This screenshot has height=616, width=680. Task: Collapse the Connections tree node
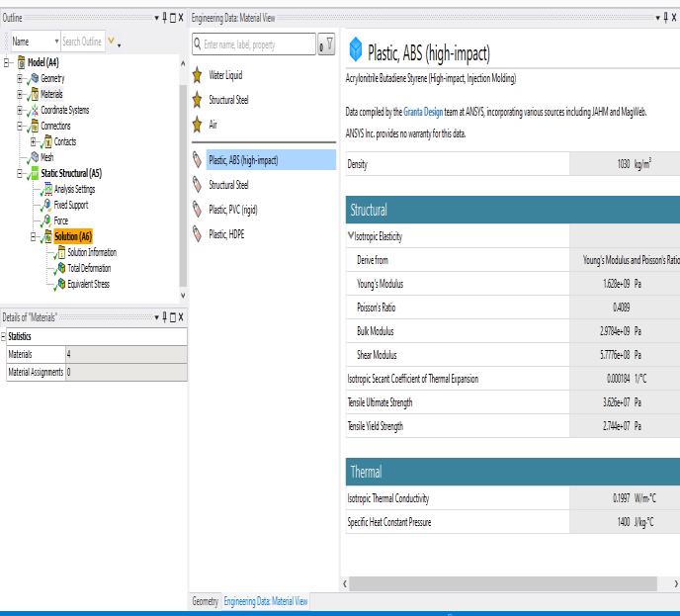pos(20,126)
